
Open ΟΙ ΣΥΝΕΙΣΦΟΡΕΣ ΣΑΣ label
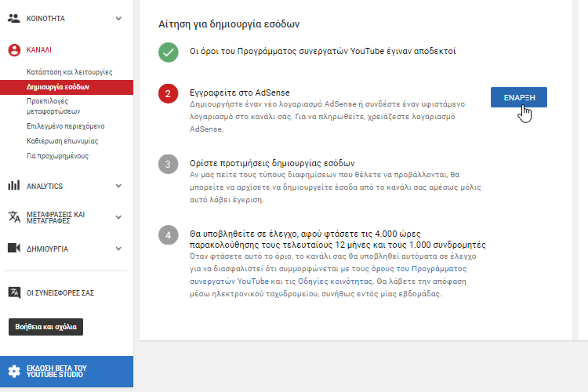click(x=60, y=293)
